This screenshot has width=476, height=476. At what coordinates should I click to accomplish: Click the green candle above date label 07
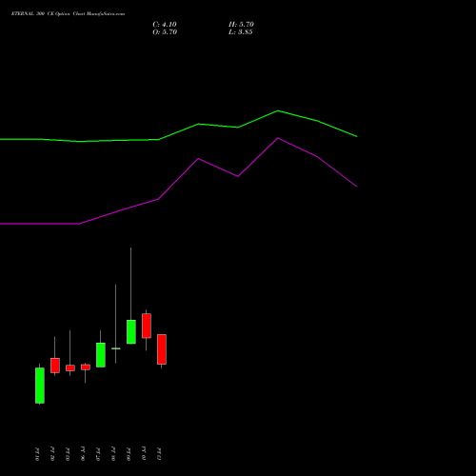(x=101, y=355)
